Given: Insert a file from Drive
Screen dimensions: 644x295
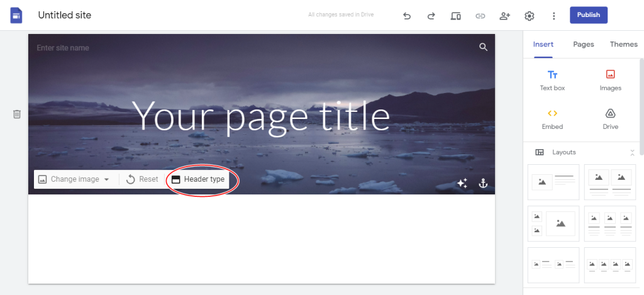Looking at the screenshot, I should coord(610,119).
